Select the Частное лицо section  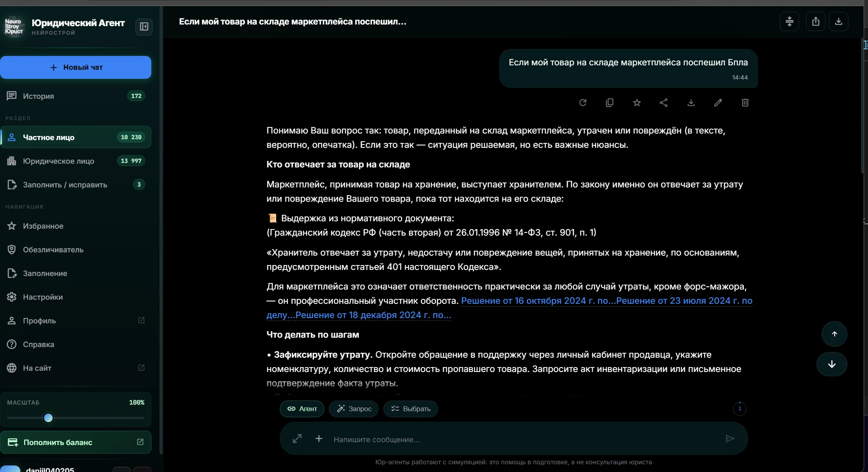point(76,137)
